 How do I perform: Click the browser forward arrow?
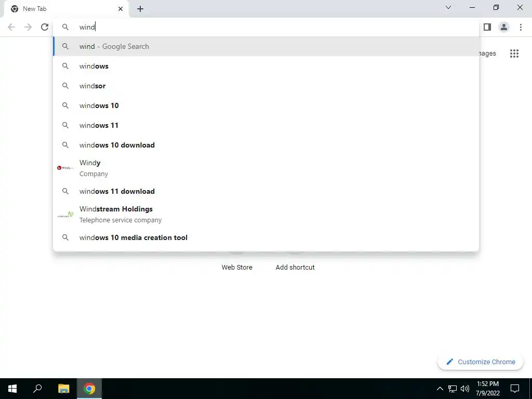[28, 27]
